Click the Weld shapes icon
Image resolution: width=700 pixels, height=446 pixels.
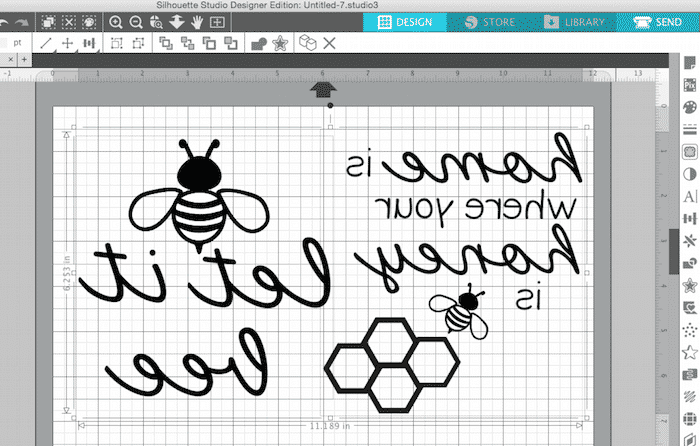coord(259,44)
